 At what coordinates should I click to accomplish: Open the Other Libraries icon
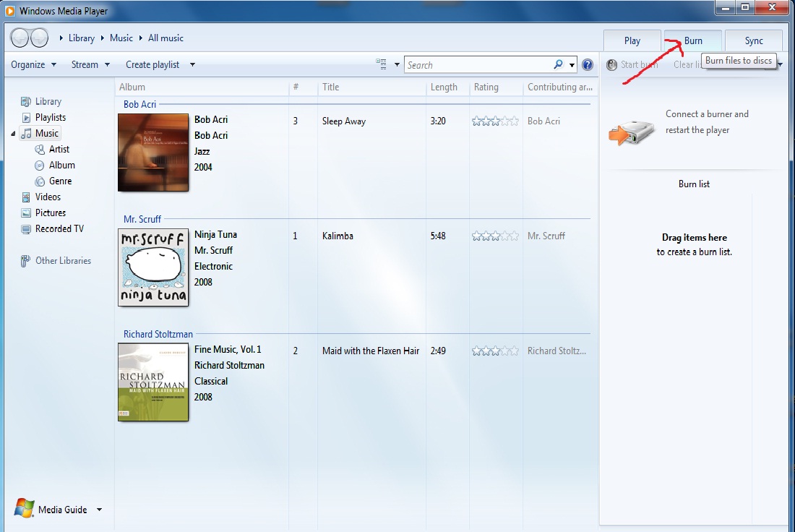[25, 261]
